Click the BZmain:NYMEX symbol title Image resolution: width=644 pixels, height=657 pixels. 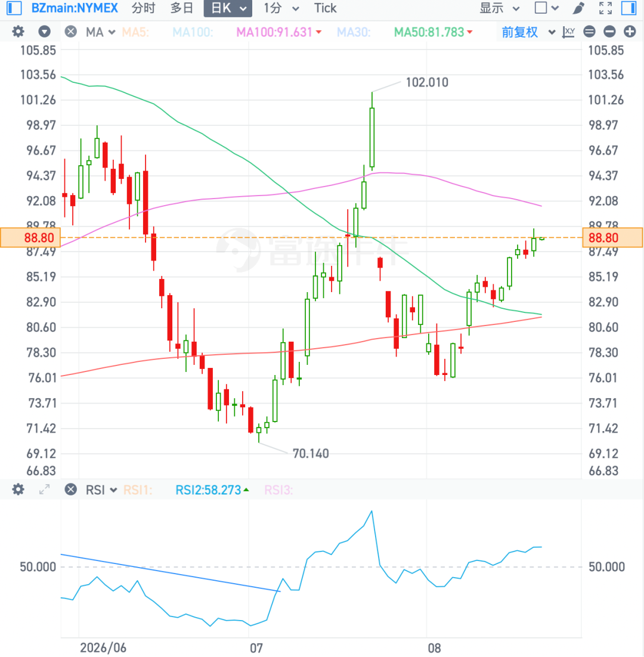click(x=75, y=8)
